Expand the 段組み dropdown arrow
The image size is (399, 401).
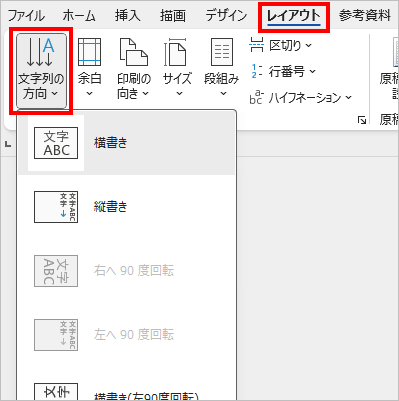click(223, 94)
